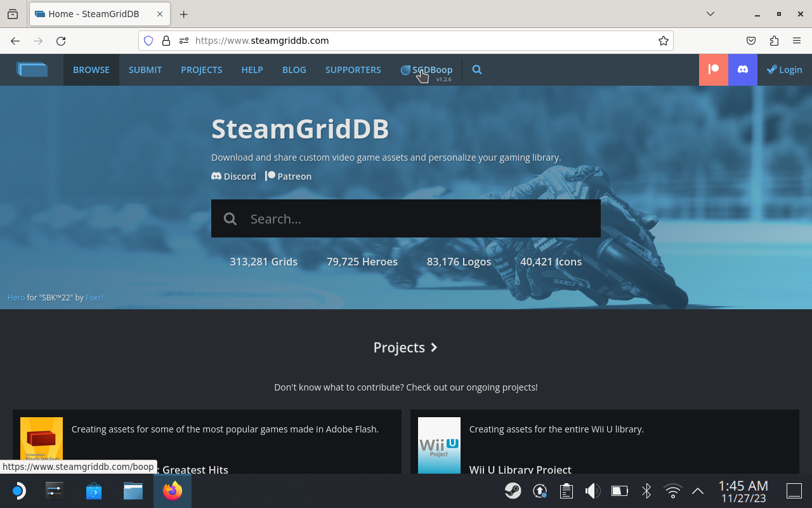Viewport: 812px width, 508px height.
Task: Open the Dolphin file manager in taskbar
Action: 133,491
